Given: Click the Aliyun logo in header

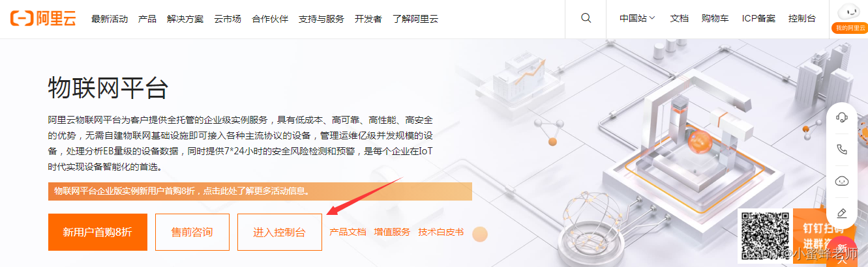Looking at the screenshot, I should (43, 18).
